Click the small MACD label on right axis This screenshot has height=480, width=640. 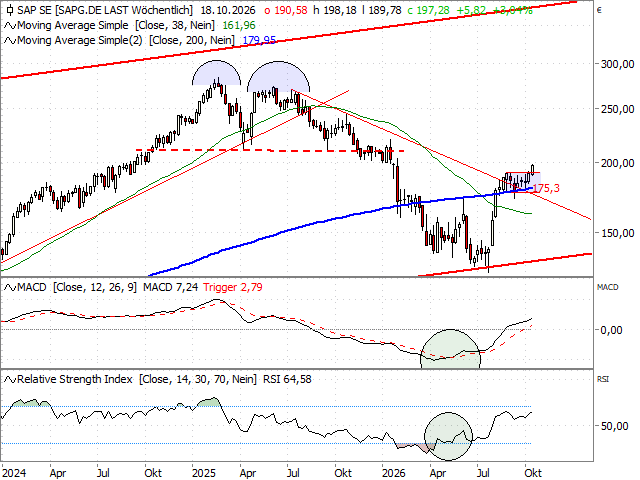click(607, 287)
